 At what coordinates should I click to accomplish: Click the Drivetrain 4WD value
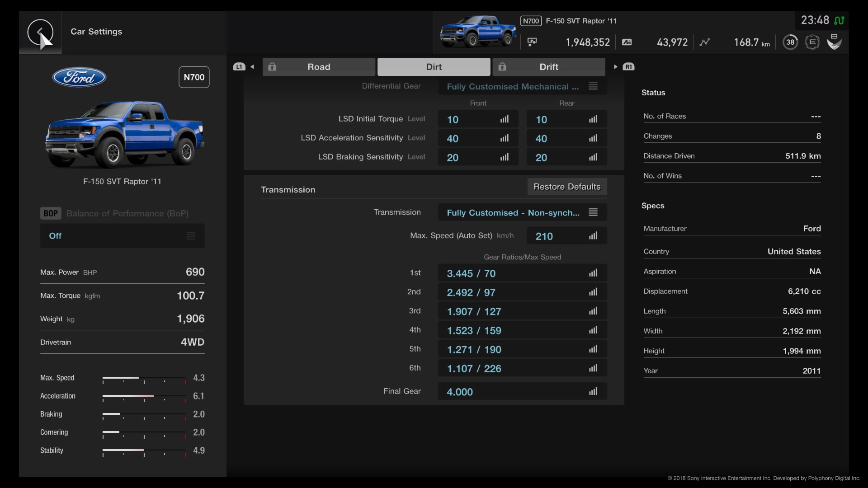[x=193, y=342]
